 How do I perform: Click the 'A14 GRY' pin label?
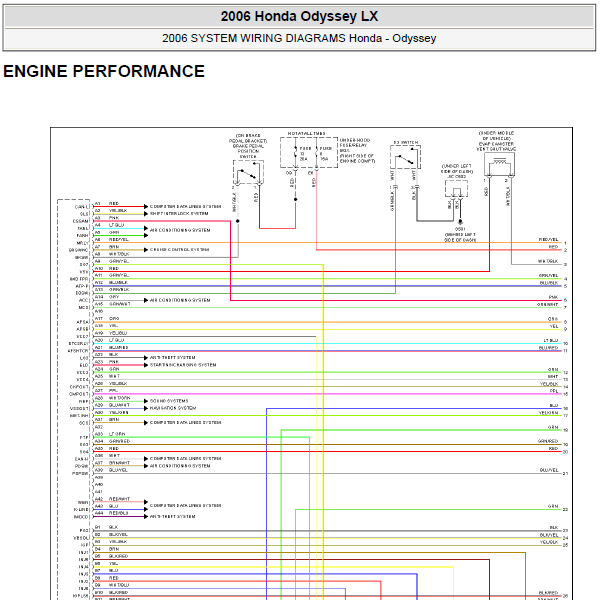tap(107, 297)
